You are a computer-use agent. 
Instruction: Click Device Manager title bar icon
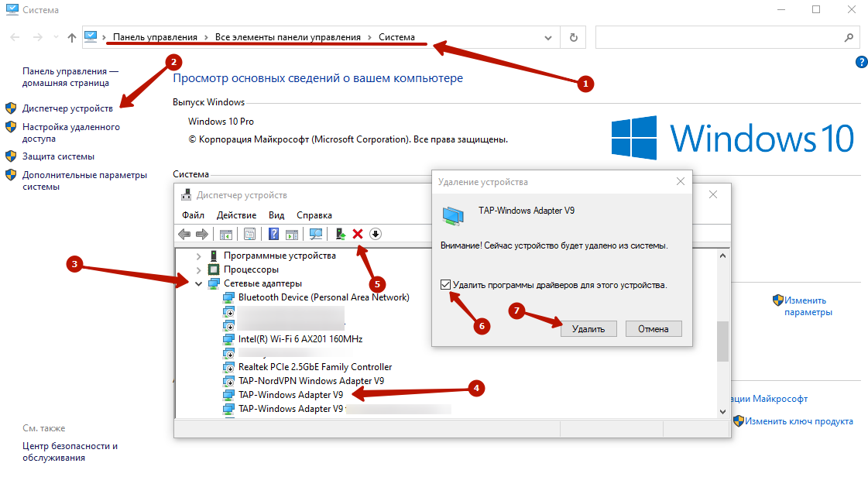coord(187,195)
